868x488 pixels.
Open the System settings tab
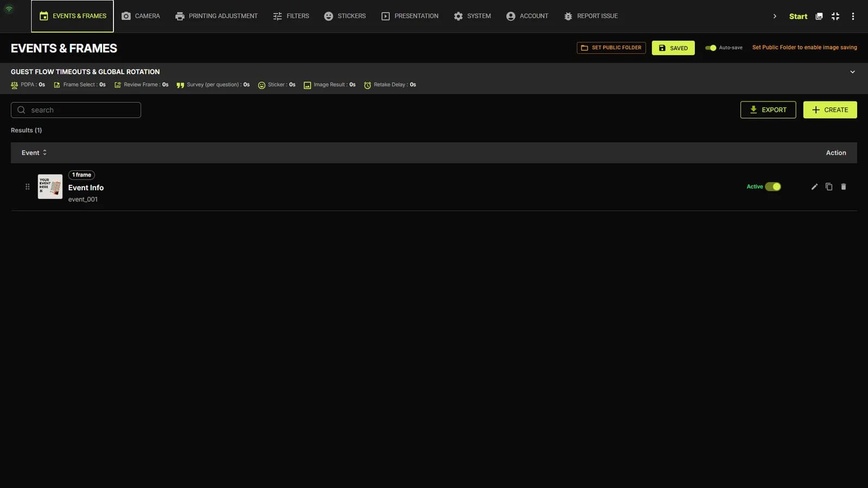[x=472, y=16]
